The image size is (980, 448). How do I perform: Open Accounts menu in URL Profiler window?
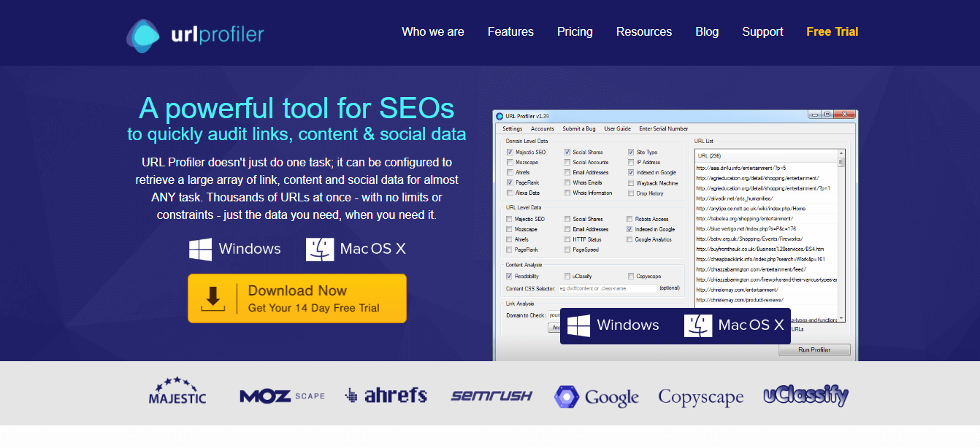pos(543,129)
